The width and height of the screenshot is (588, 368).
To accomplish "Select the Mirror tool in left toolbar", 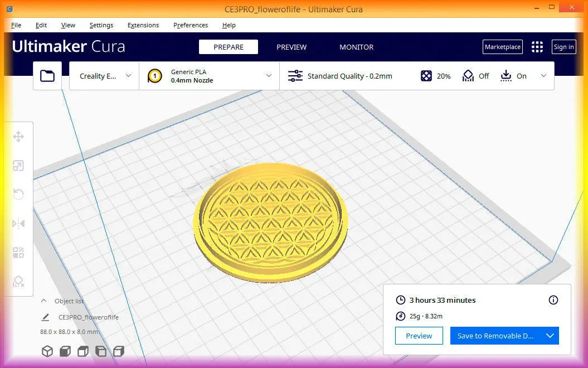I will (18, 224).
